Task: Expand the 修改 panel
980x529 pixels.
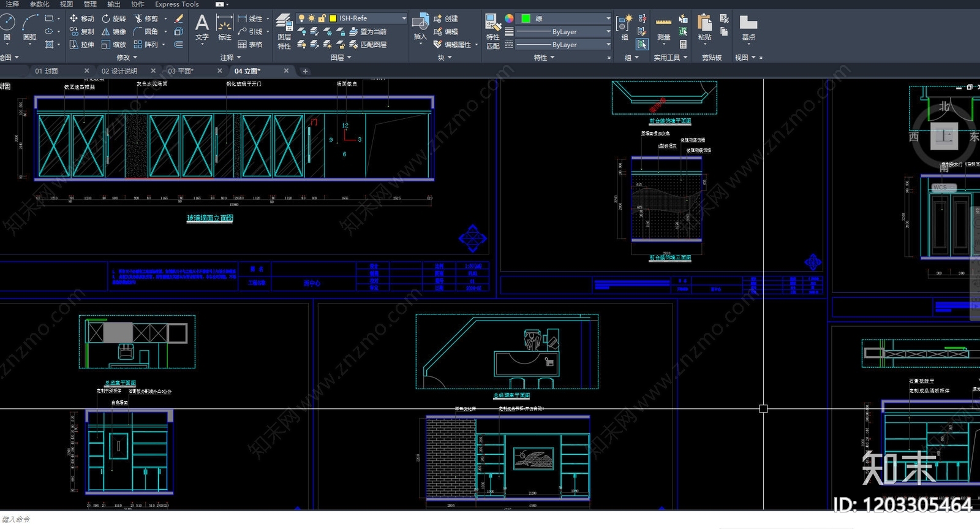Action: [x=126, y=58]
